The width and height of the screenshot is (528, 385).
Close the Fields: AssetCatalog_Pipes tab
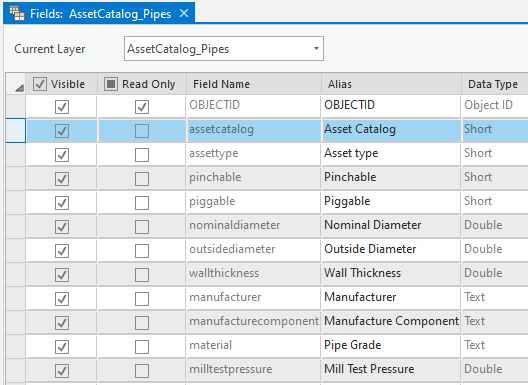point(184,13)
